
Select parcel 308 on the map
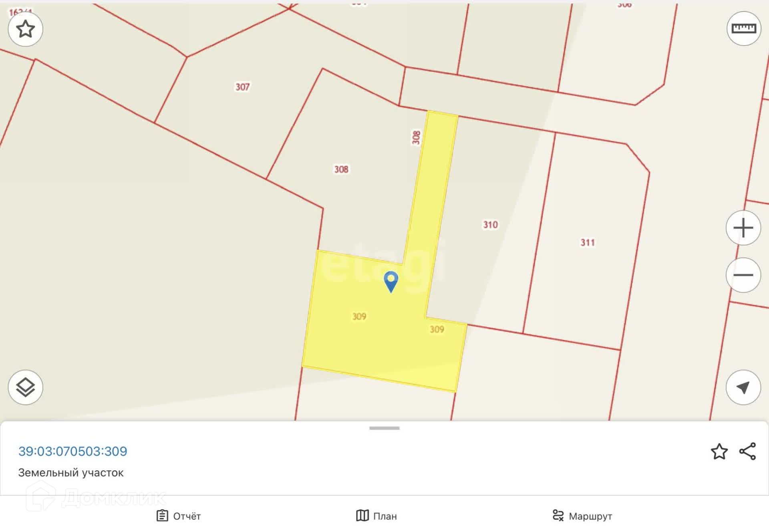click(x=341, y=169)
